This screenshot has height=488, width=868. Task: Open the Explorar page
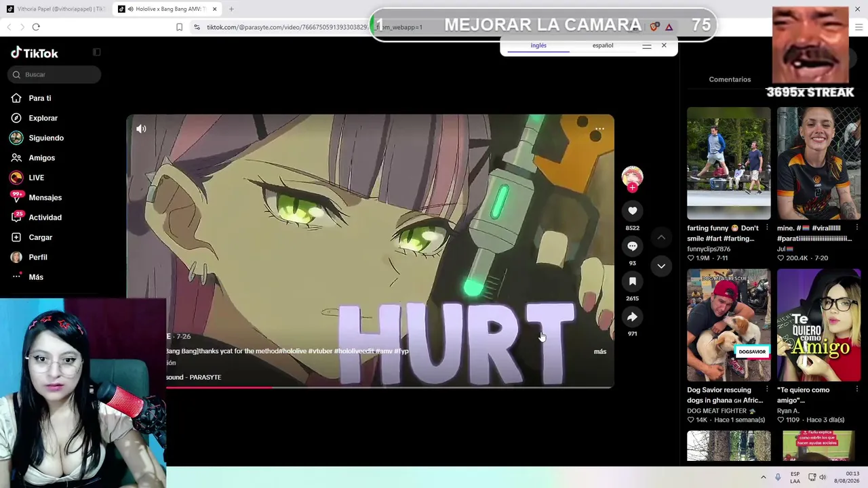click(43, 118)
